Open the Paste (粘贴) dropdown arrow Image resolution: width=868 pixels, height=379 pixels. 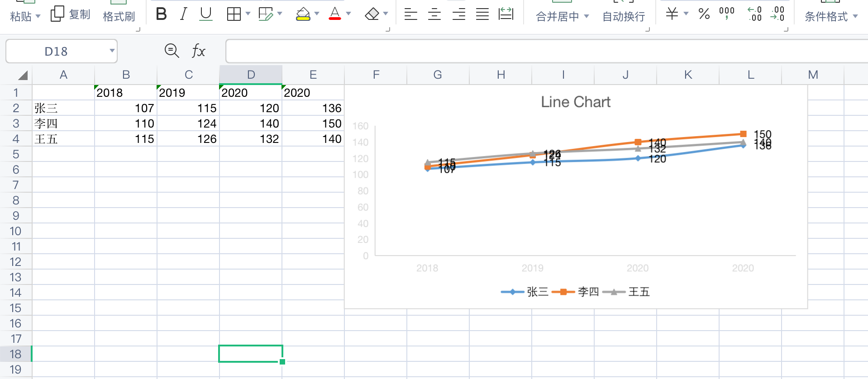click(x=38, y=16)
